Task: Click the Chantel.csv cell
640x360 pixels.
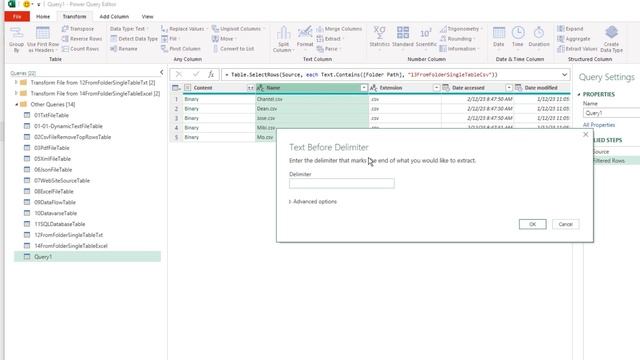Action: [312, 99]
